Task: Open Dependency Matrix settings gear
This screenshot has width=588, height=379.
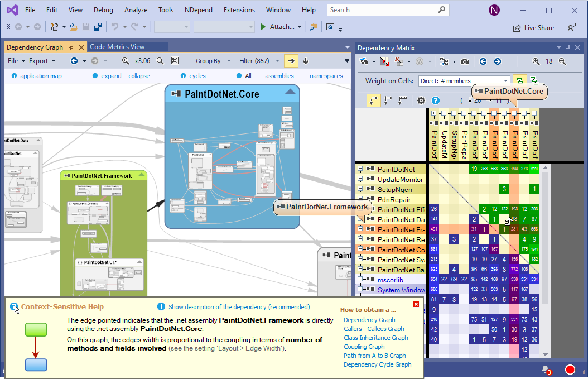Action: 421,100
